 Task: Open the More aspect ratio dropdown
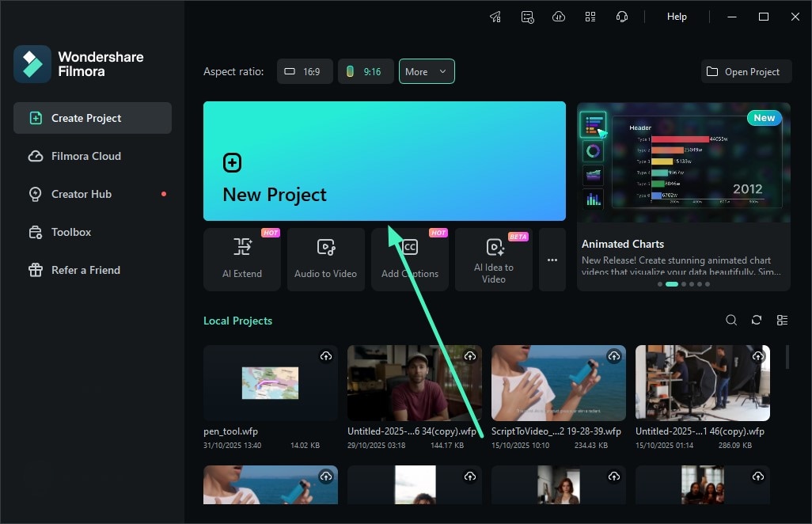427,71
